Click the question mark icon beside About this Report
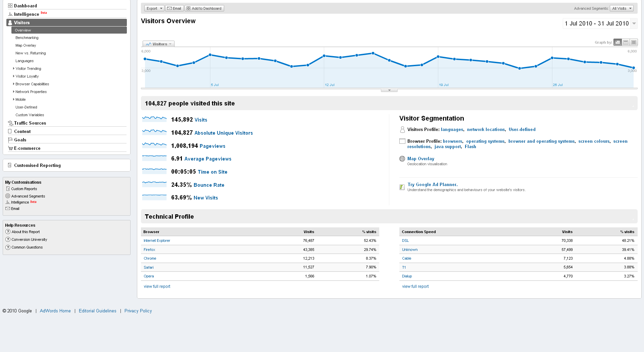 8,232
